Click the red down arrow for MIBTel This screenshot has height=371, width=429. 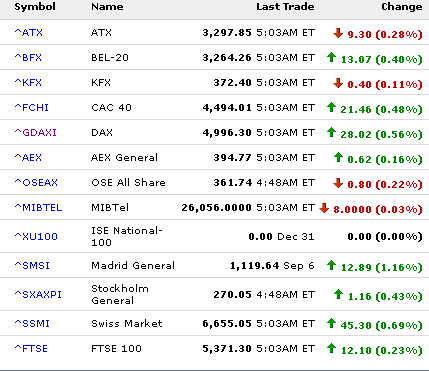click(x=324, y=208)
